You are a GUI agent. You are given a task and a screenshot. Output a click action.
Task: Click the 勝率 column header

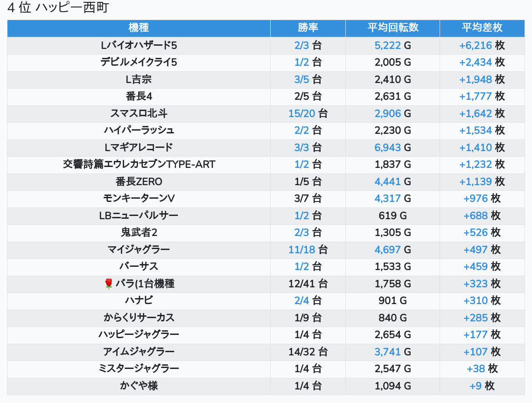tap(308, 28)
